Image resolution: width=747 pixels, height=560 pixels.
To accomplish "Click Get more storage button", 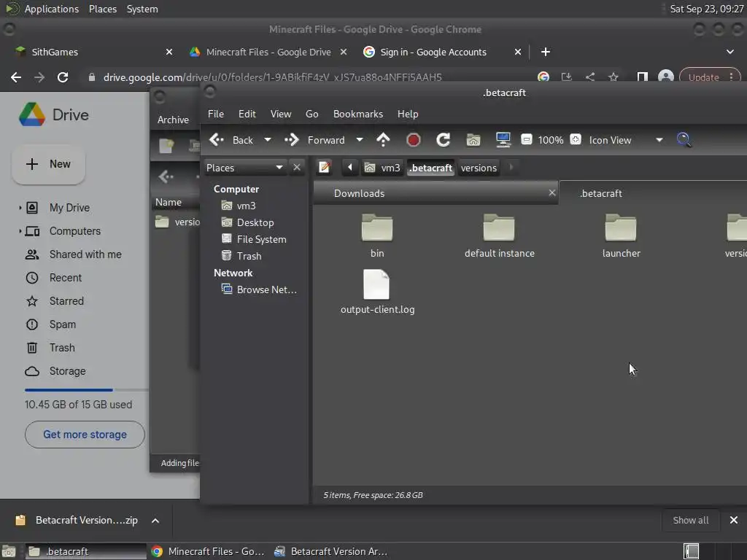I will click(85, 435).
